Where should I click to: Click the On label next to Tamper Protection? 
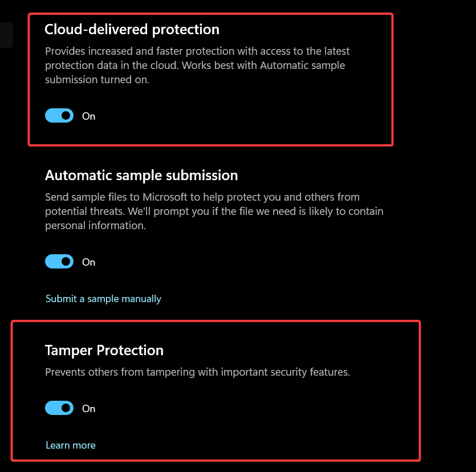point(88,408)
